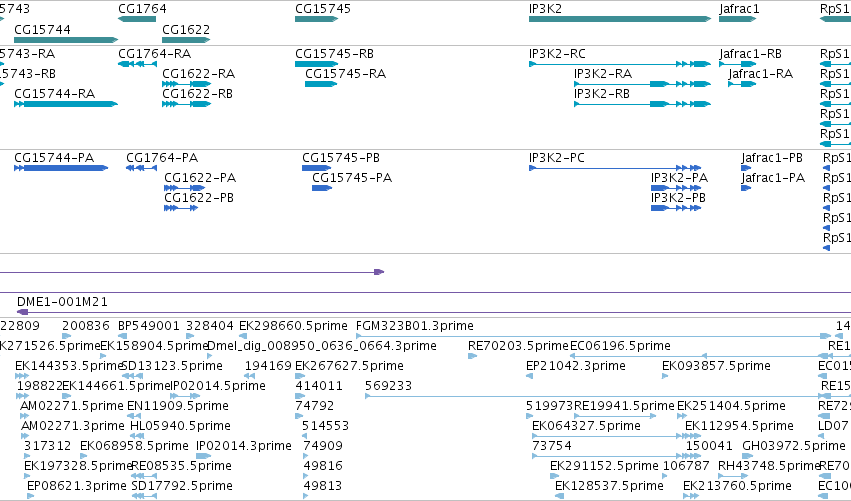The height and width of the screenshot is (501, 851).
Task: Click the DME1-001M21 clone label
Action: tap(62, 302)
